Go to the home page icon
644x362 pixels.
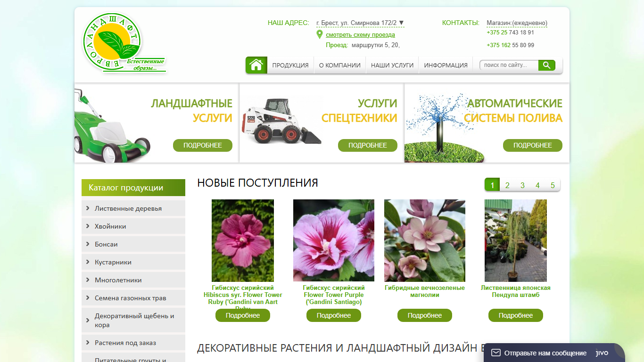[x=256, y=65]
